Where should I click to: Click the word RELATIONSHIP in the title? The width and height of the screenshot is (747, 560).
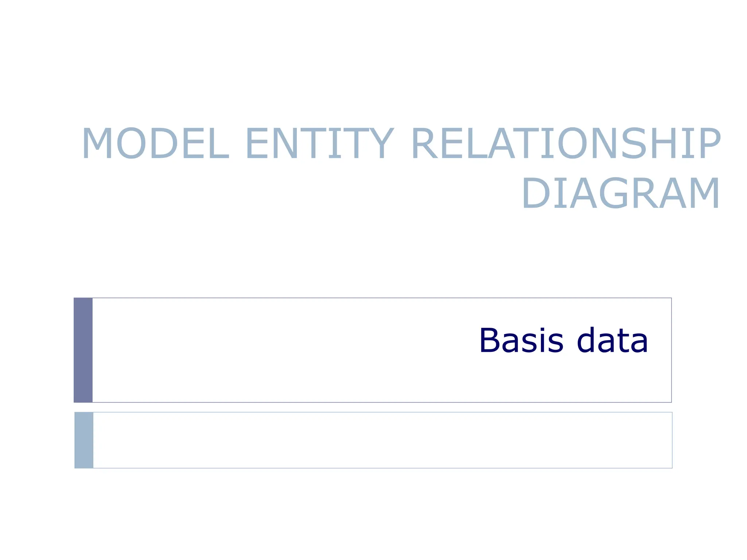point(565,143)
